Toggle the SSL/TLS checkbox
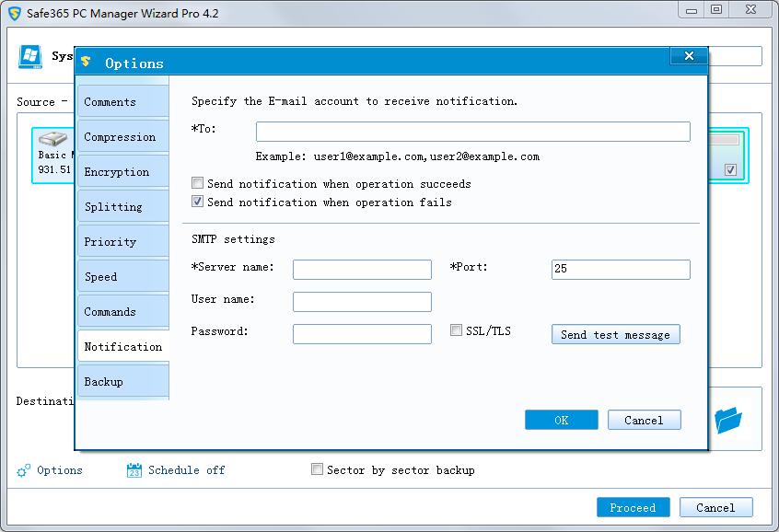The image size is (779, 532). [x=457, y=330]
